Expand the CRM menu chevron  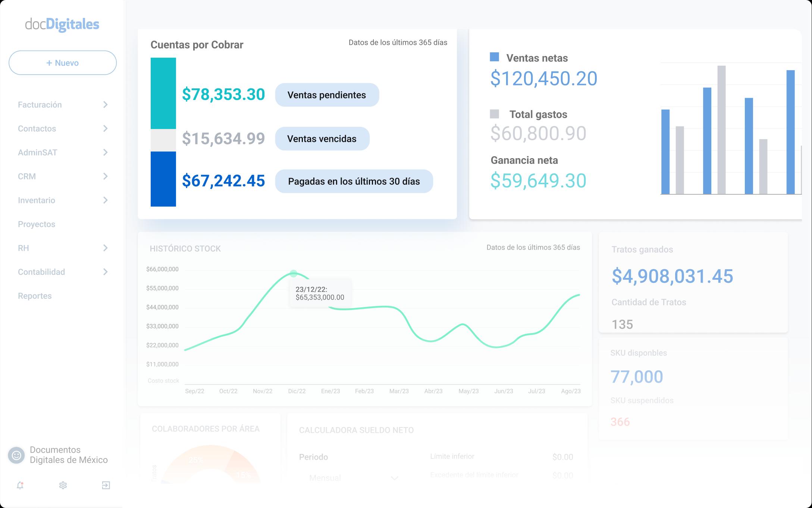coord(105,176)
